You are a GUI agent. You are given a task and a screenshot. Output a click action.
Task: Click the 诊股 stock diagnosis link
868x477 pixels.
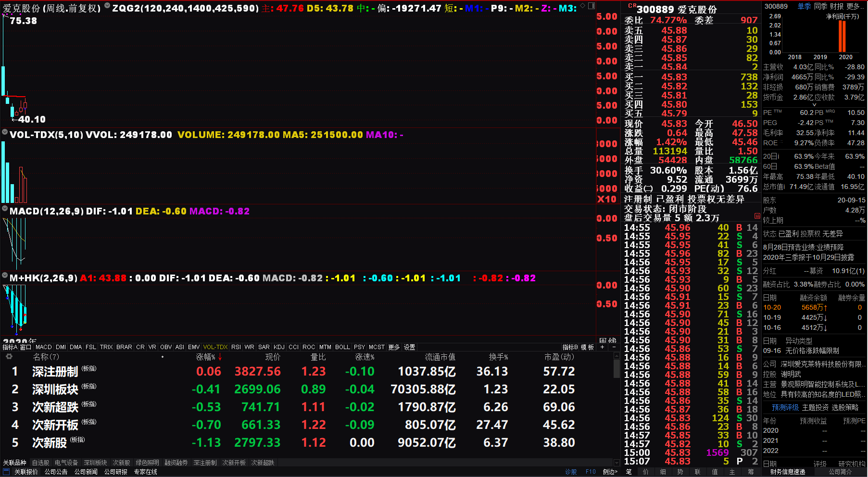(571, 472)
